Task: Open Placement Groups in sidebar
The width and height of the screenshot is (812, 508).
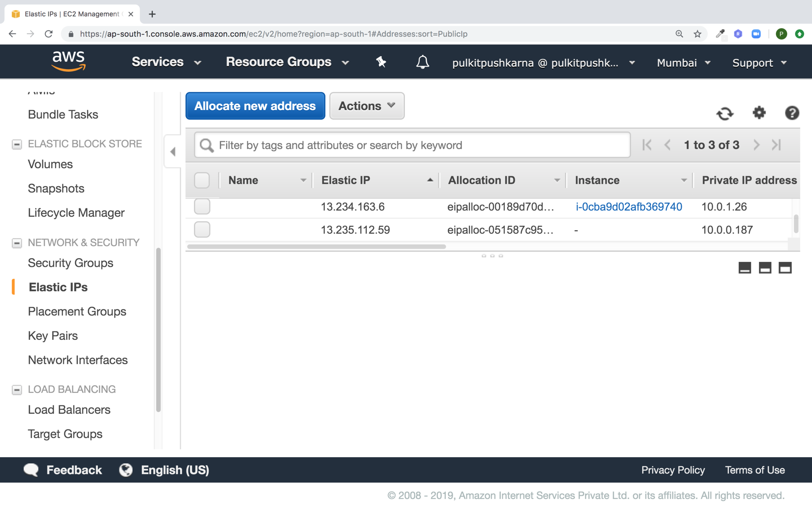Action: (77, 311)
